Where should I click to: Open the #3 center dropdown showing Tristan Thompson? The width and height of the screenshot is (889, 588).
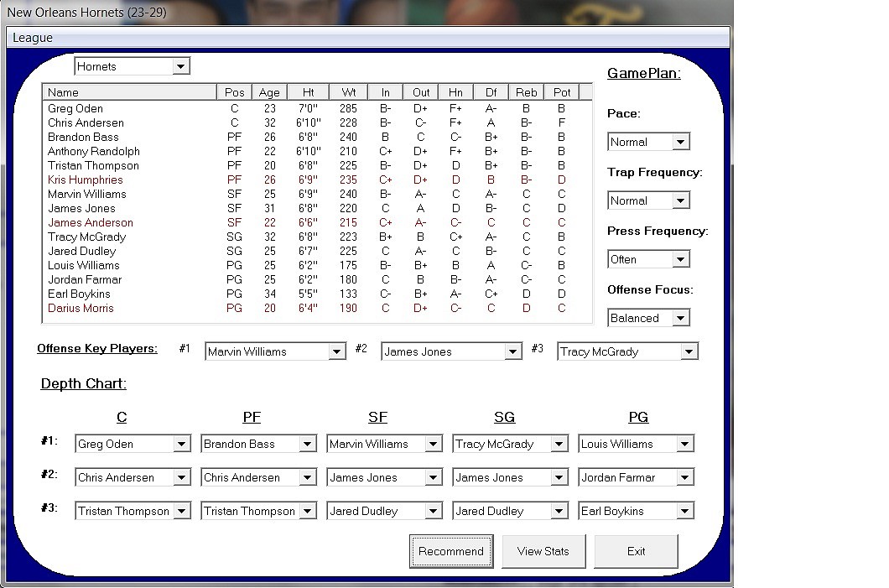(133, 511)
